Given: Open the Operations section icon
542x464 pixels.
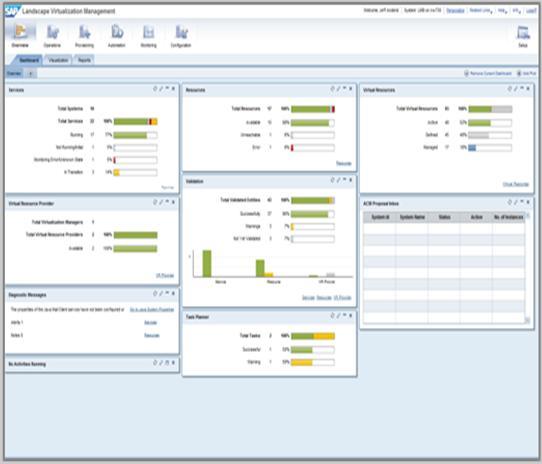Looking at the screenshot, I should 52,32.
